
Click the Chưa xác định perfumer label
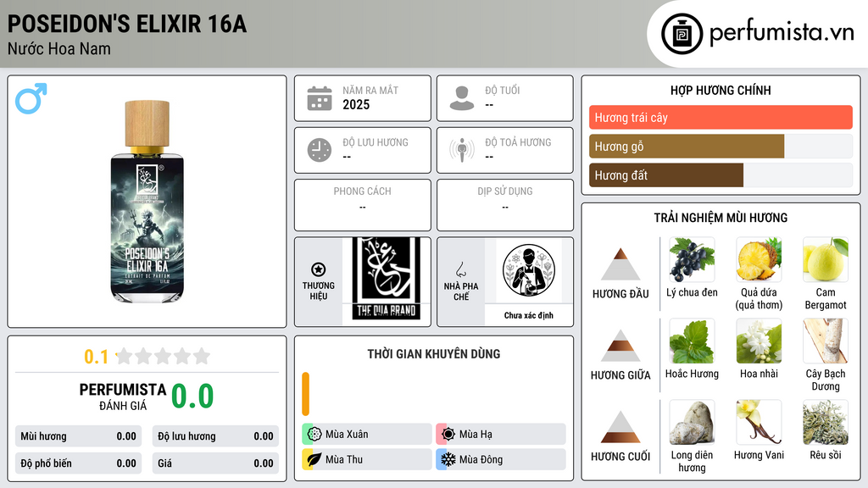point(529,315)
